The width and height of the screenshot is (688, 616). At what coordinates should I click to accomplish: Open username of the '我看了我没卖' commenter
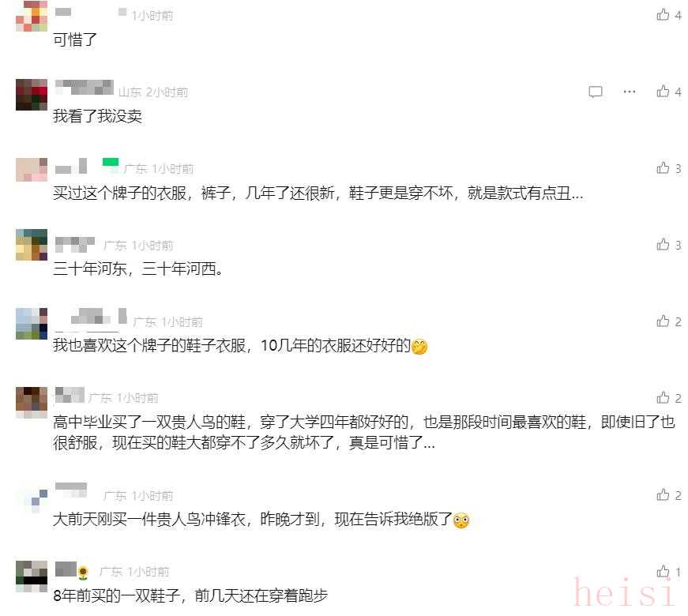click(85, 88)
